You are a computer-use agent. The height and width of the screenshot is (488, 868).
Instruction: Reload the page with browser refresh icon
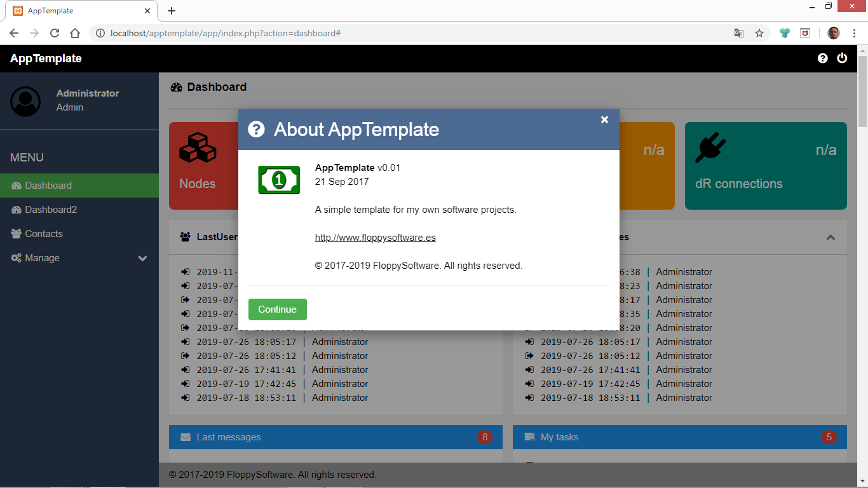click(x=55, y=33)
